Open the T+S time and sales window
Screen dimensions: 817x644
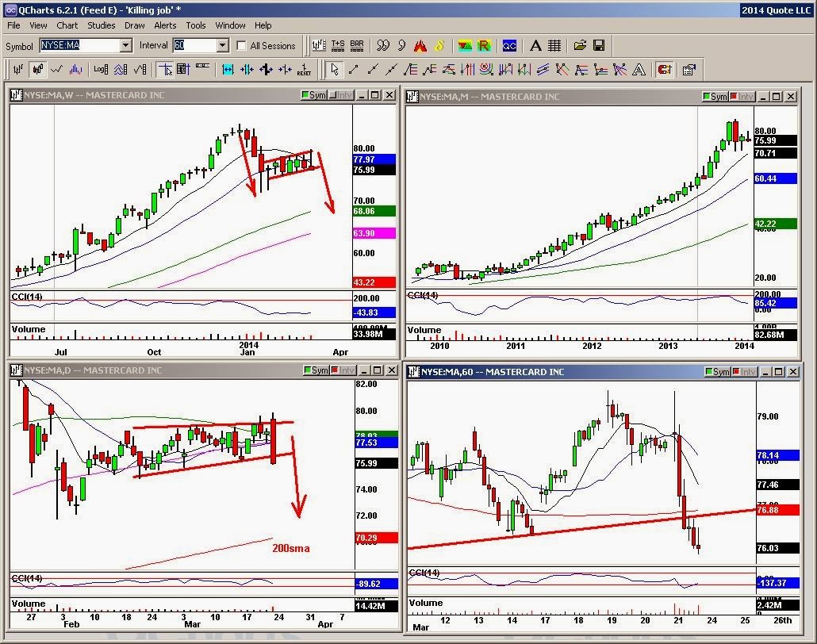click(338, 46)
